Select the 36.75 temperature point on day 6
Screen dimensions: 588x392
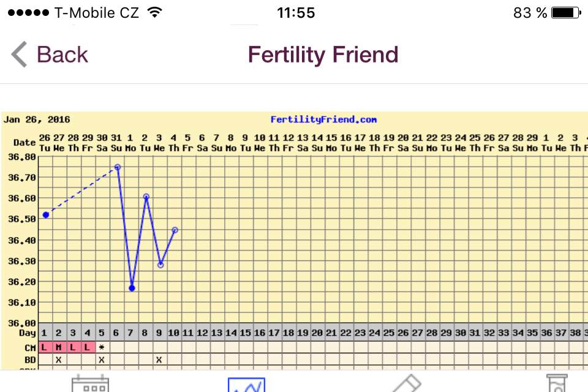pyautogui.click(x=117, y=167)
